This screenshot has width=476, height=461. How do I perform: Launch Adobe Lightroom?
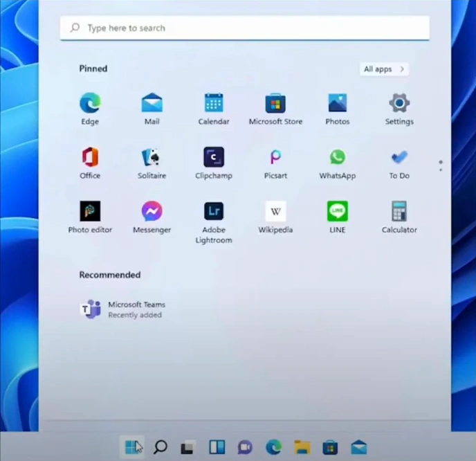(x=214, y=222)
